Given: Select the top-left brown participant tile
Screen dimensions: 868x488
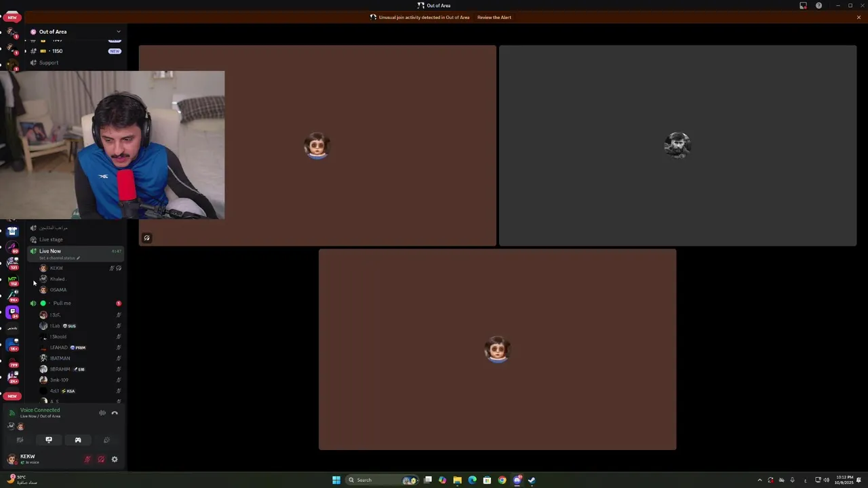Looking at the screenshot, I should [x=317, y=146].
